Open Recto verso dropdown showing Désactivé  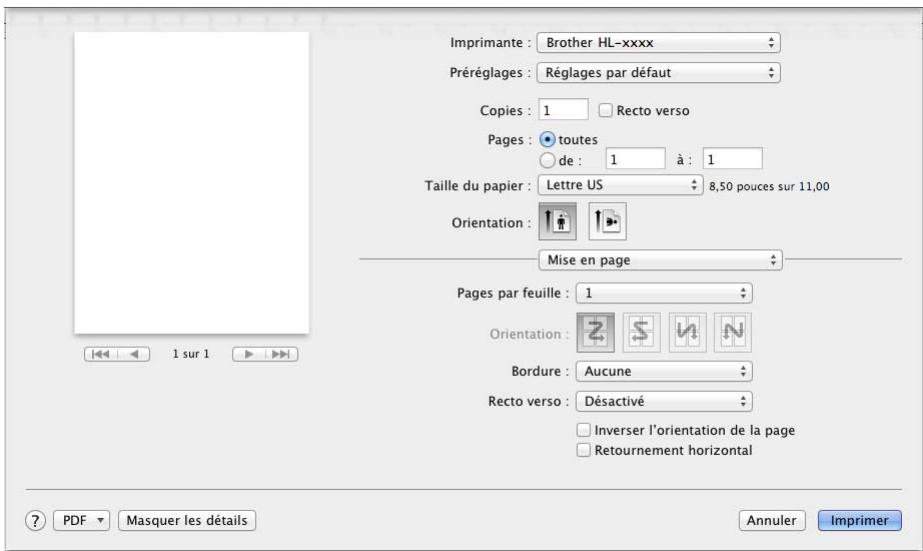click(x=664, y=401)
